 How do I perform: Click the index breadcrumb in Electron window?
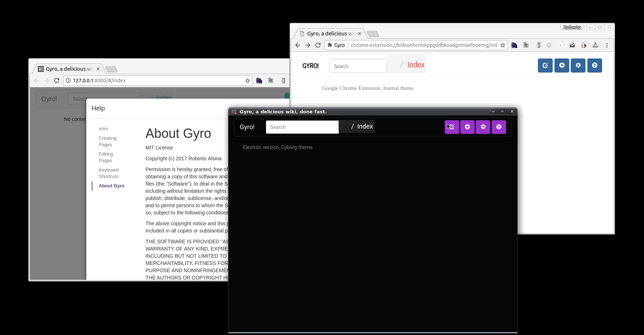pos(365,126)
